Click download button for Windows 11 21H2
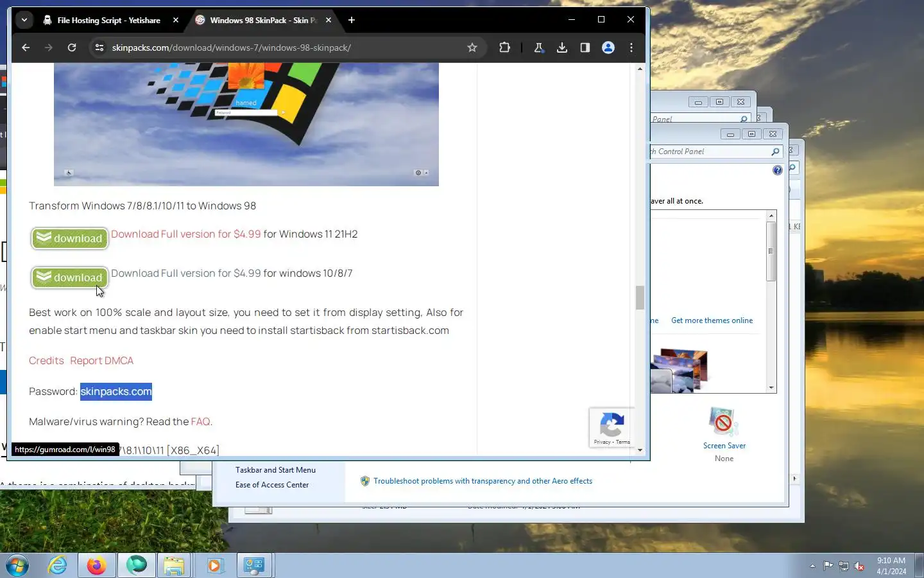The width and height of the screenshot is (924, 578). [69, 238]
